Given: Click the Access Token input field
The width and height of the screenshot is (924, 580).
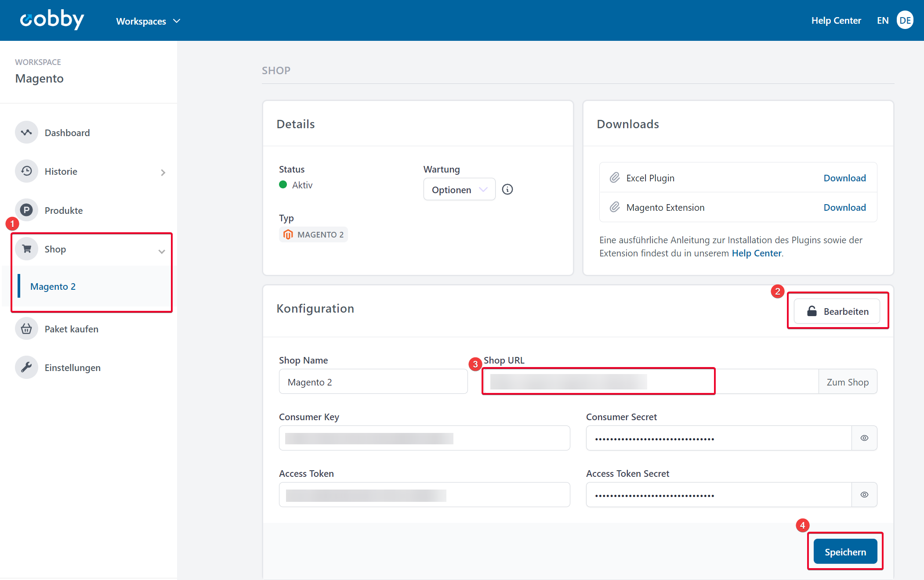Looking at the screenshot, I should [424, 494].
